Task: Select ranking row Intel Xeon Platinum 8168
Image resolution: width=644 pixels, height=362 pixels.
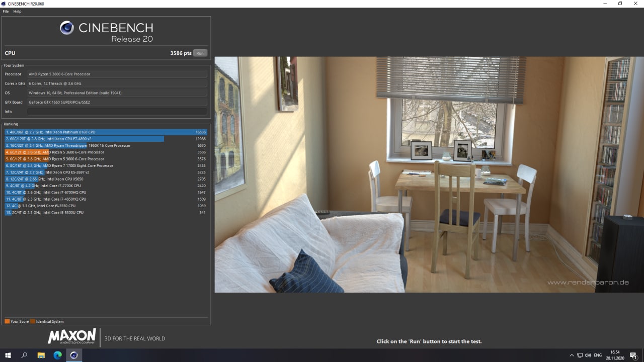Action: pos(106,132)
